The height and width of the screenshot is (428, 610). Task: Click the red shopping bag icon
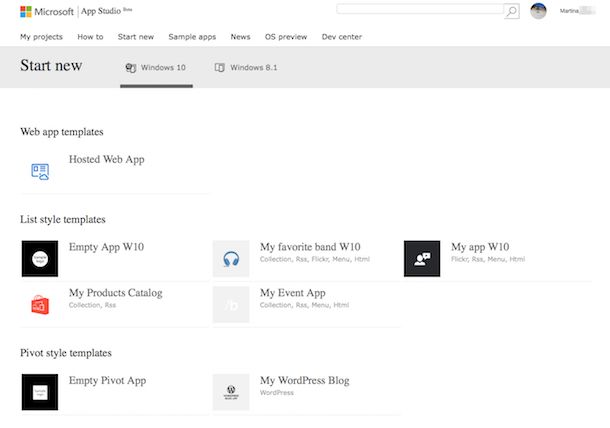point(40,305)
